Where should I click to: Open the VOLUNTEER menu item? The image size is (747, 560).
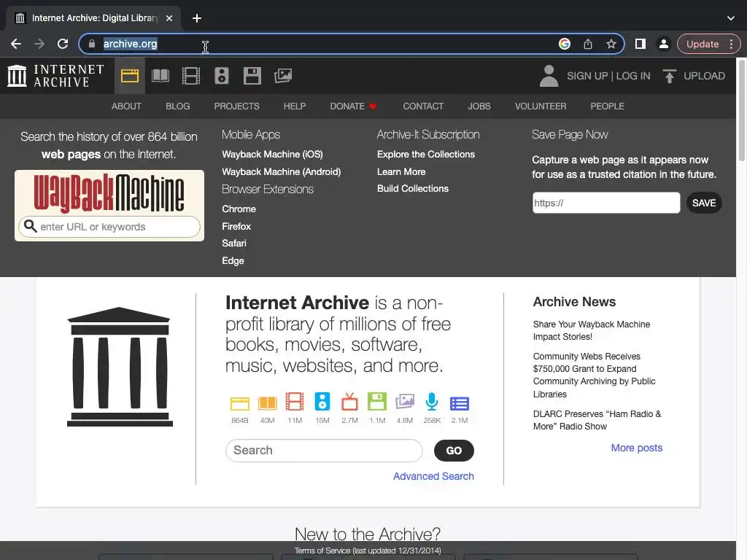click(541, 106)
